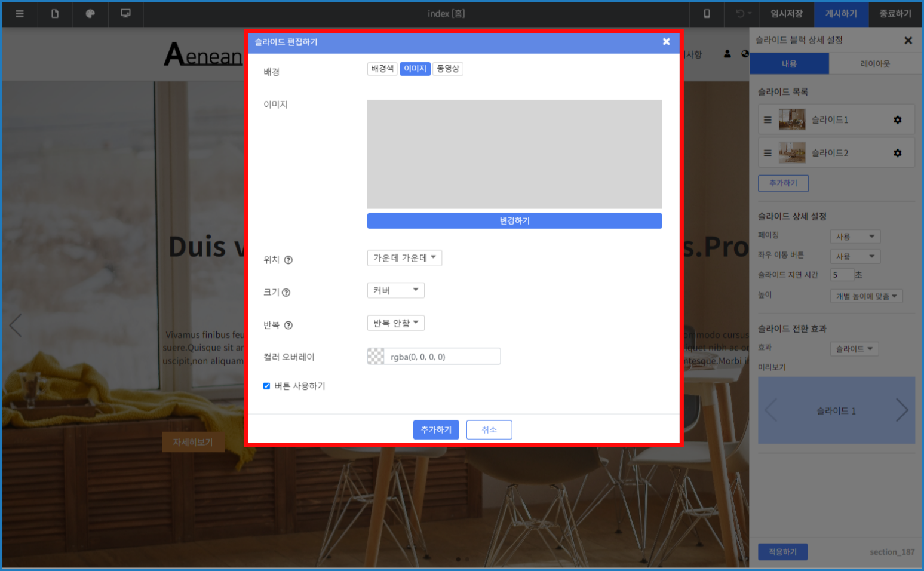Click the desktop monitor view icon
Viewport: 924px width, 571px height.
click(x=125, y=14)
